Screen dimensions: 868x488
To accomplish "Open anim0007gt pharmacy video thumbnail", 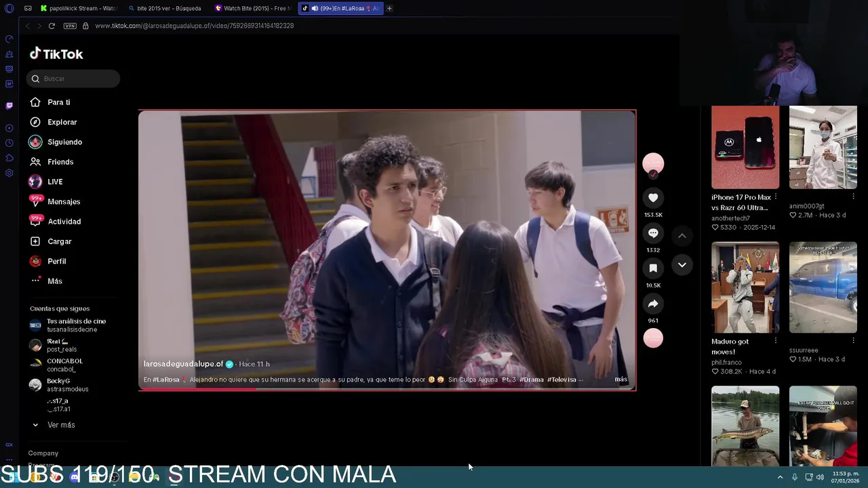I will click(x=823, y=147).
